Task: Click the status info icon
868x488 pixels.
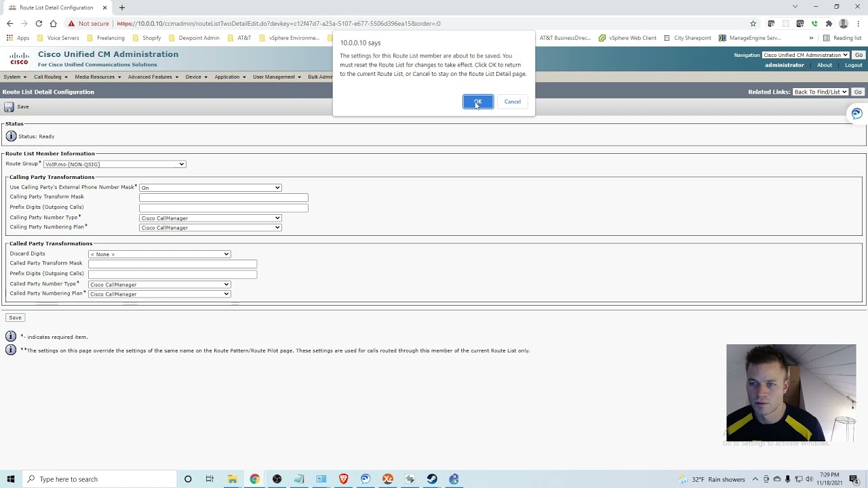Action: (x=11, y=136)
